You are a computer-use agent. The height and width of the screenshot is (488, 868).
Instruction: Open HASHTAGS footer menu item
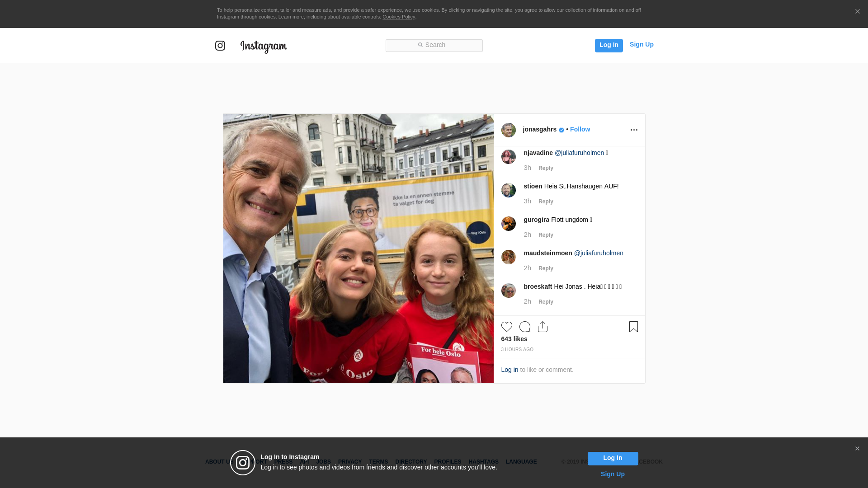coord(483,462)
